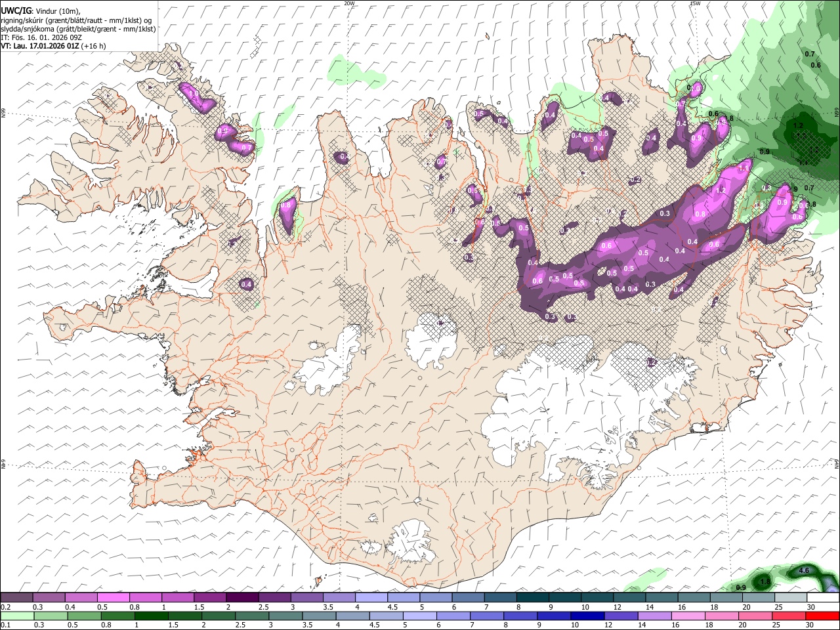Click the top-row swatch between 7 and 8
Image resolution: width=840 pixels, height=630 pixels.
(x=500, y=597)
